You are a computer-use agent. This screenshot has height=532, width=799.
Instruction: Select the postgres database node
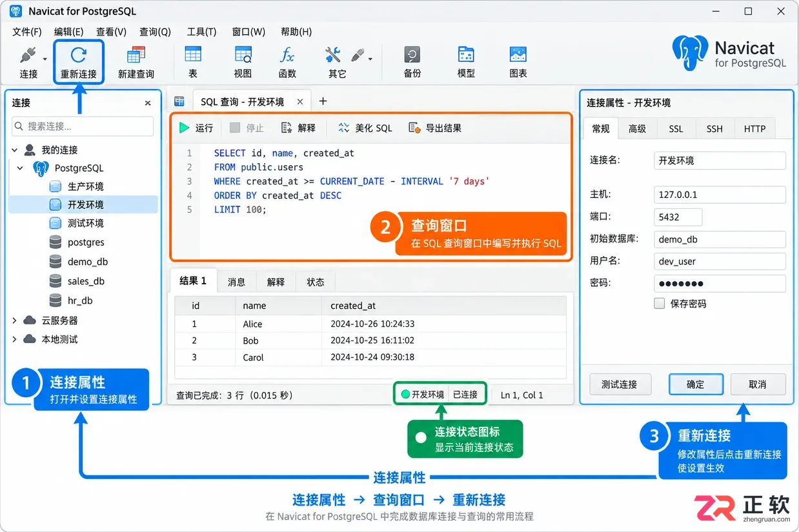[x=85, y=242]
